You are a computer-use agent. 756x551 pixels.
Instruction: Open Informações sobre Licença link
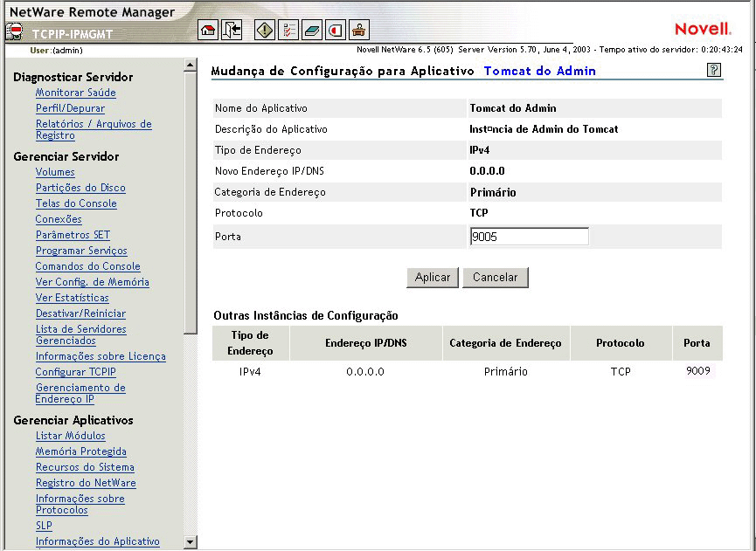tap(101, 356)
